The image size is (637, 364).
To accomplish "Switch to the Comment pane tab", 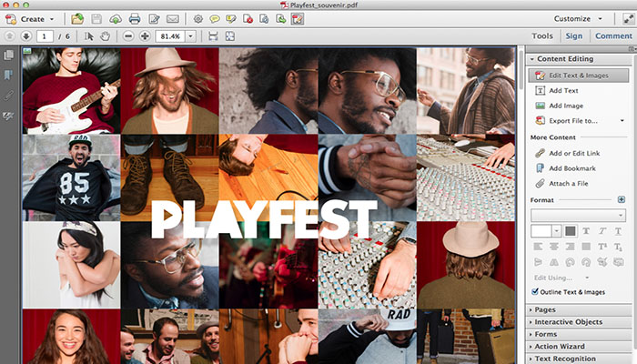I will [612, 36].
